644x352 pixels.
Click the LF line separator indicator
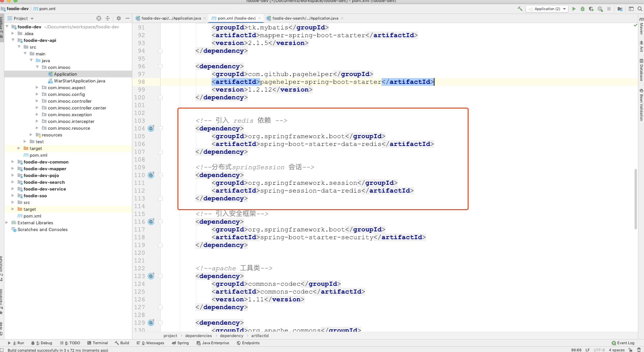tap(588, 350)
